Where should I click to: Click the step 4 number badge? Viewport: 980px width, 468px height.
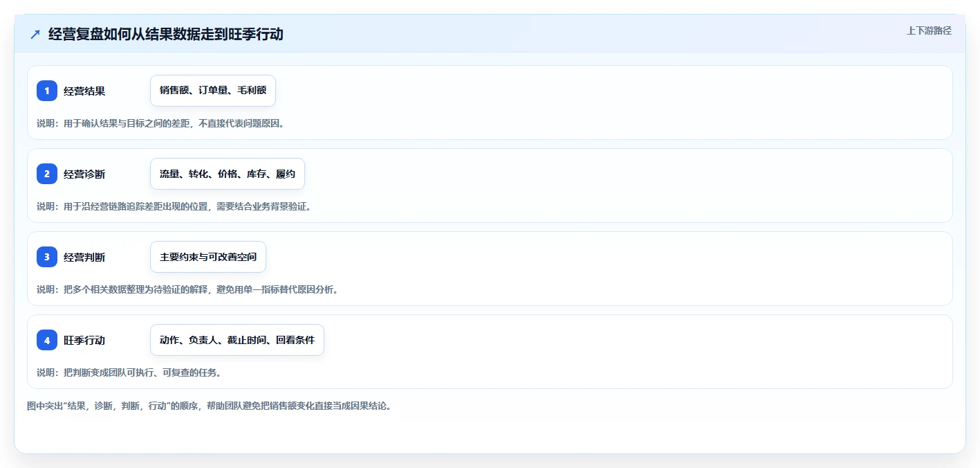tap(47, 340)
